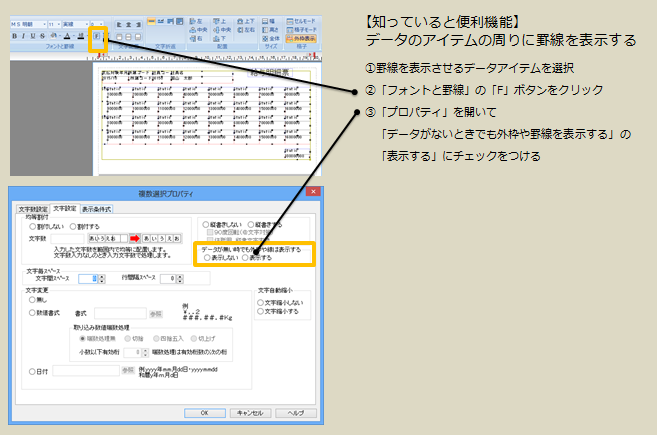The width and height of the screenshot is (657, 435).
Task: Select the 縦書きしない radio button
Action: pyautogui.click(x=206, y=225)
